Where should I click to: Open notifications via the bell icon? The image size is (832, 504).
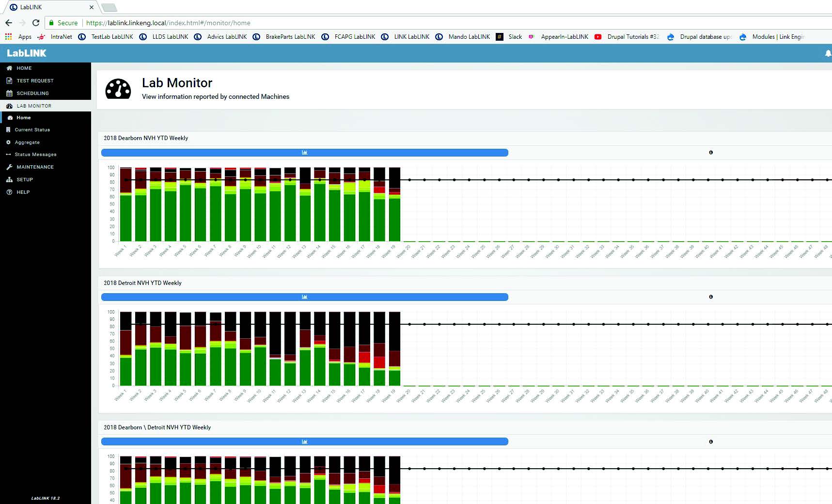[827, 54]
